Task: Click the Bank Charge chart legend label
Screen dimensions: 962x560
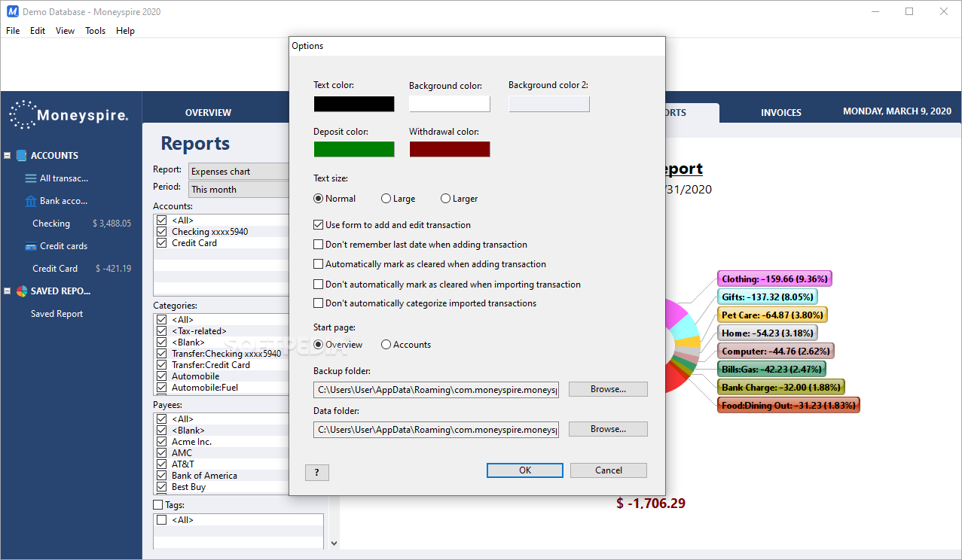Action: click(781, 388)
